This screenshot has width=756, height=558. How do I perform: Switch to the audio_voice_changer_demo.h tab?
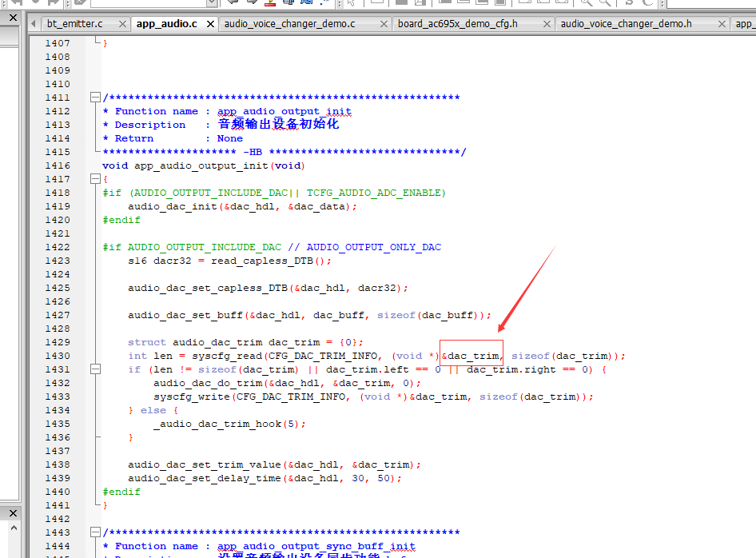pos(627,24)
